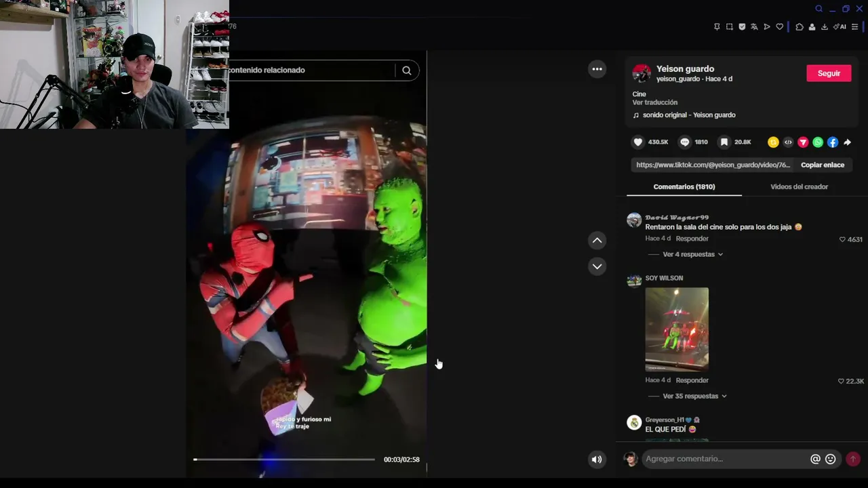Click the browser title bar search icon
The image size is (868, 488).
(819, 9)
